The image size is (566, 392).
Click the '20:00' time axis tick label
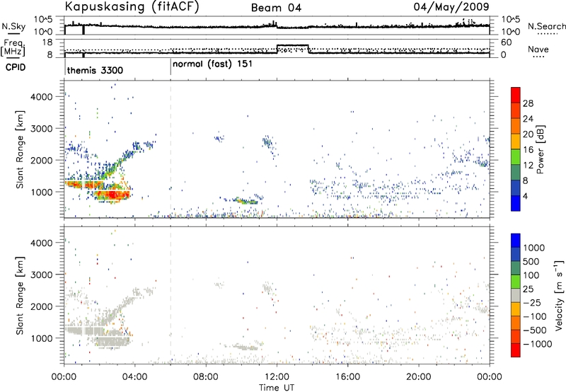[419, 377]
